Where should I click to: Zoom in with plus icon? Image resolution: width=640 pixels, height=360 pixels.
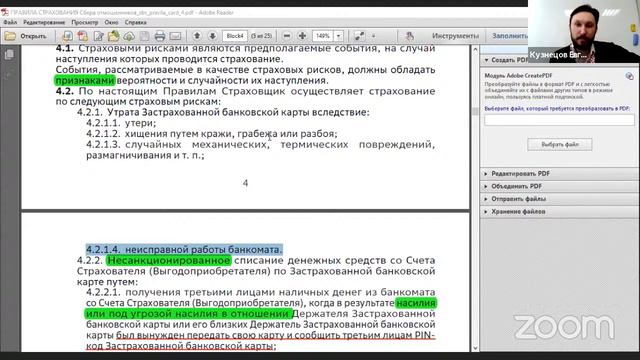coord(302,36)
